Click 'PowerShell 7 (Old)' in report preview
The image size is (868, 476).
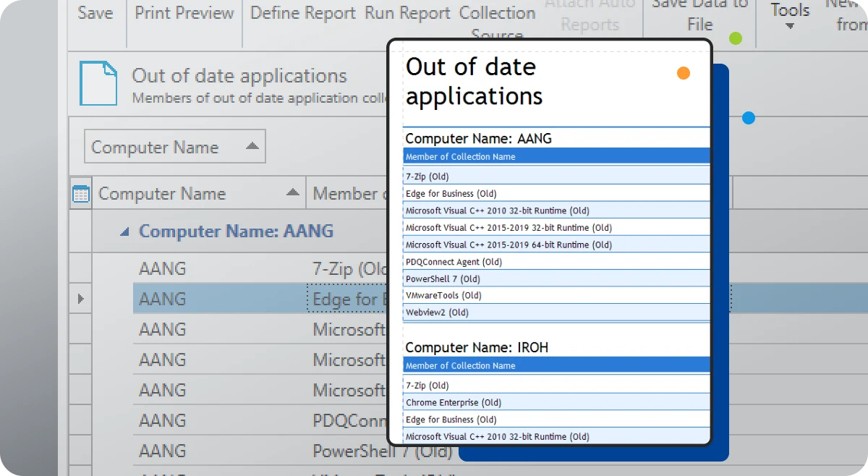(443, 279)
